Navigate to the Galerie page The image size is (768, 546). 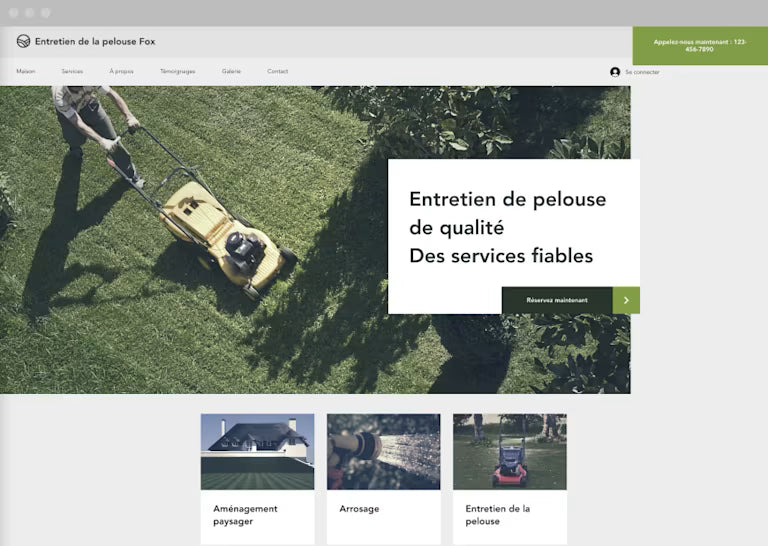231,71
